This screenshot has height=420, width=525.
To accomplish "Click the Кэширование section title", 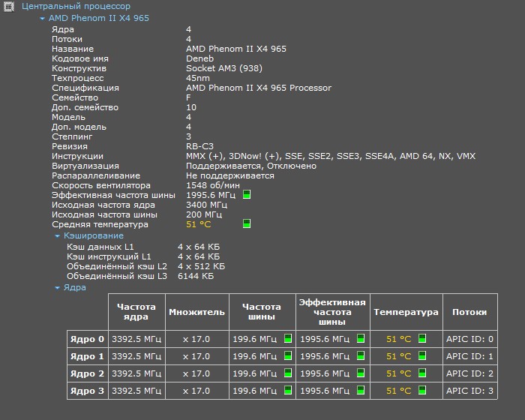I will click(x=94, y=235).
